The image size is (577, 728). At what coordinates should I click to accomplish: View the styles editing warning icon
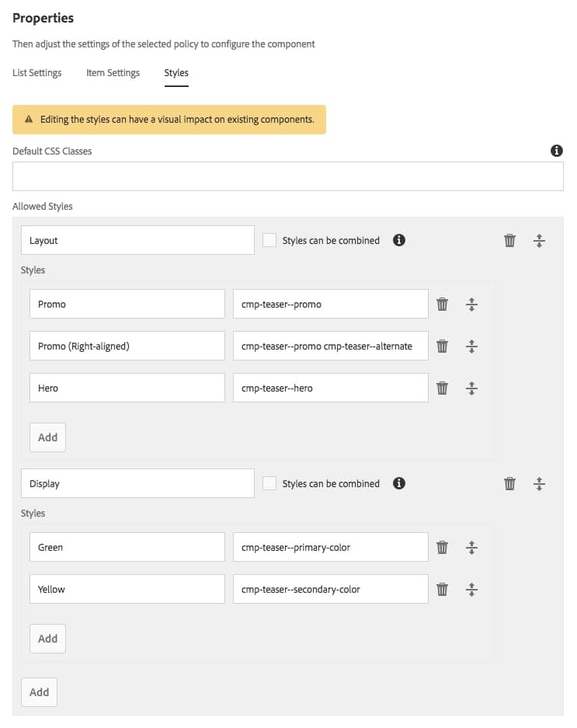coord(28,120)
